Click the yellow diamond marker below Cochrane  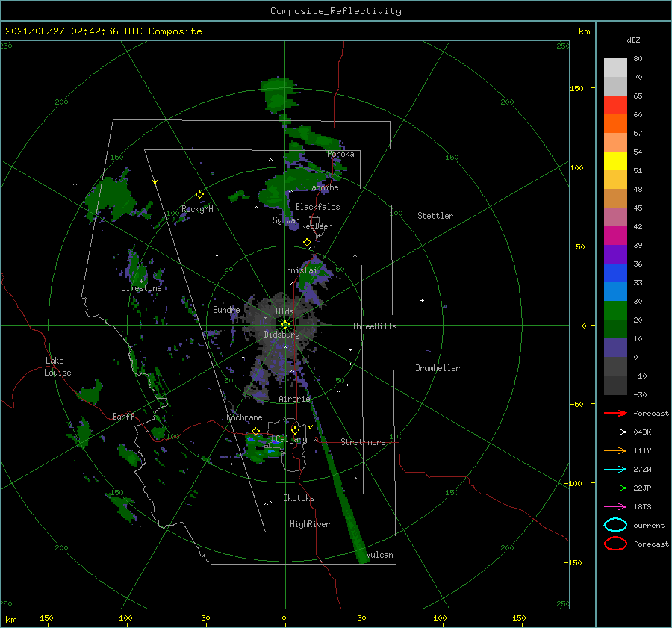[x=256, y=431]
